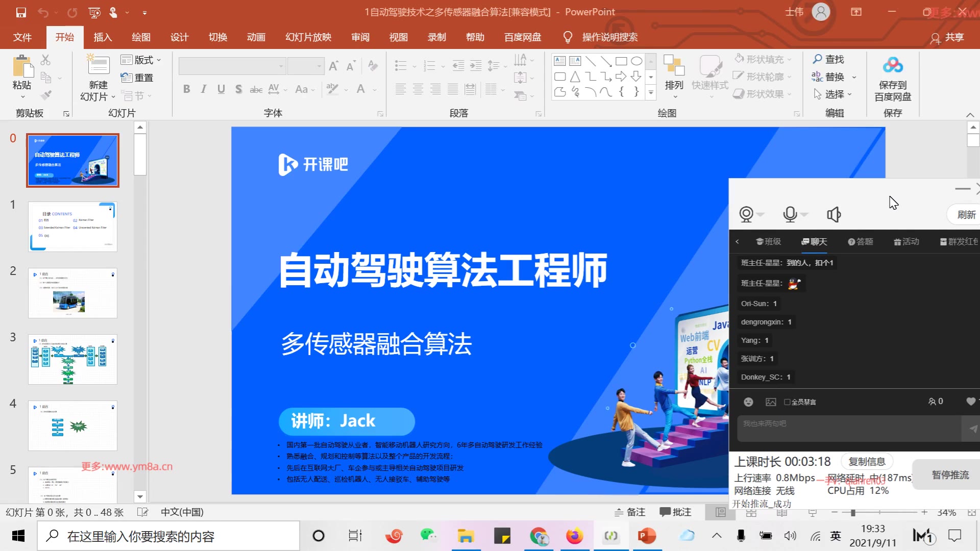Open the font name combo box
Screen dimensions: 980x551
pyautogui.click(x=231, y=66)
